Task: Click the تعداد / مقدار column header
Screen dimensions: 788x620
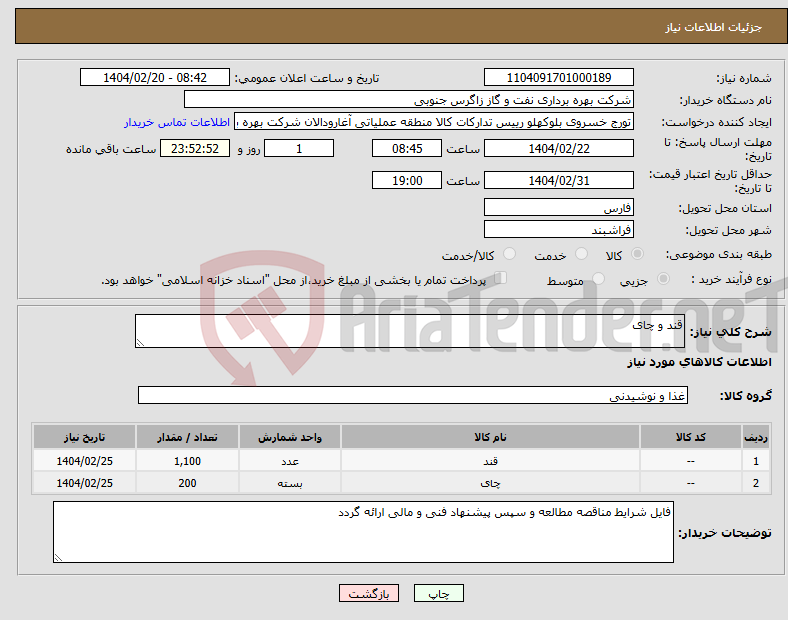Action: click(x=187, y=437)
